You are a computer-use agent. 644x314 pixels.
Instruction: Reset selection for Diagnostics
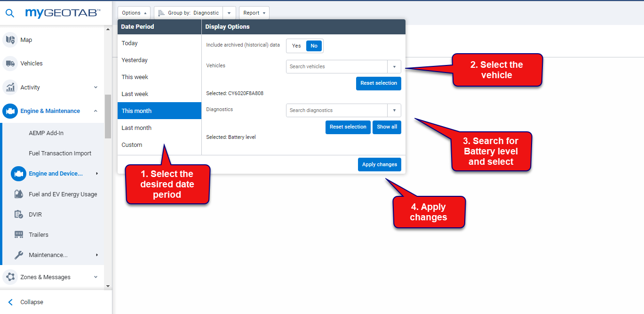(348, 127)
